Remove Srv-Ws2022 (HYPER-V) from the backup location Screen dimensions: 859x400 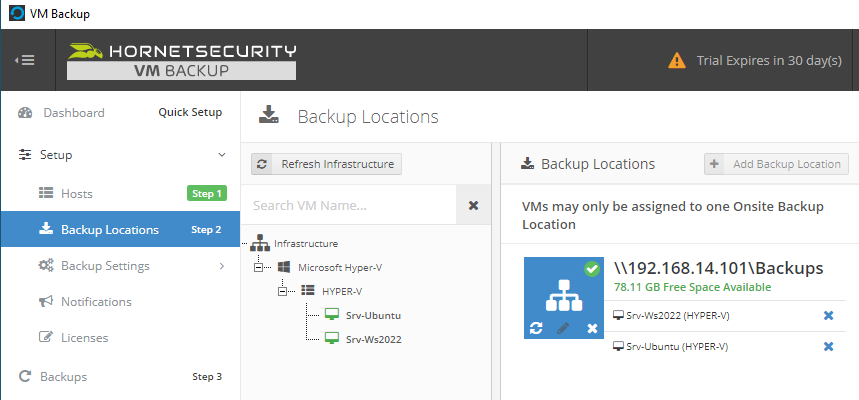(828, 316)
